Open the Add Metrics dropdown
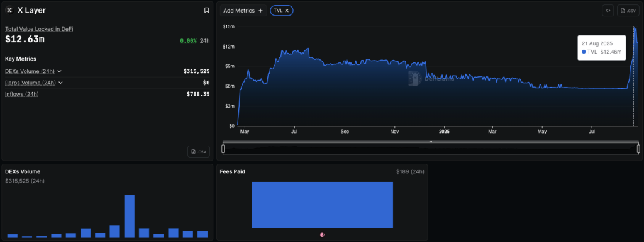 click(x=243, y=11)
